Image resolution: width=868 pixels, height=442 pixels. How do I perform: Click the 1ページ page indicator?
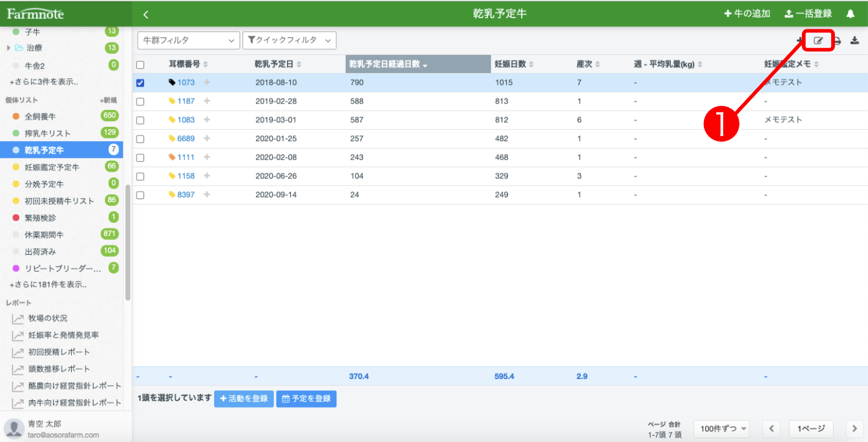pos(811,428)
